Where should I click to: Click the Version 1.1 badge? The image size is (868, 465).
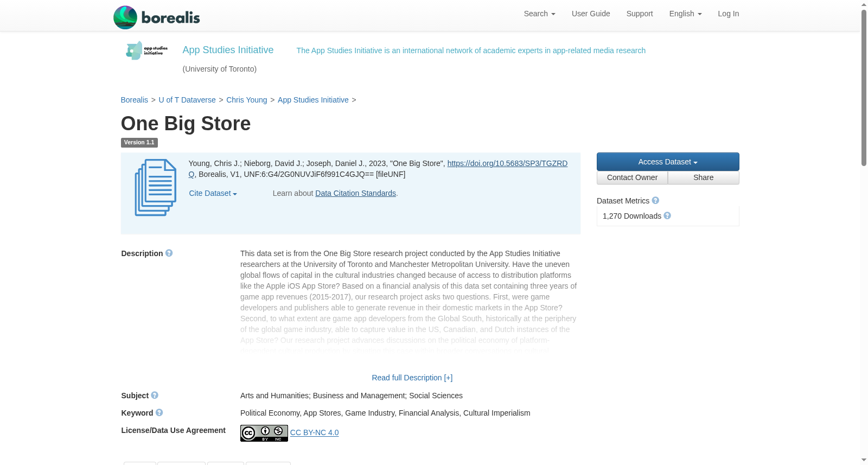(x=139, y=143)
